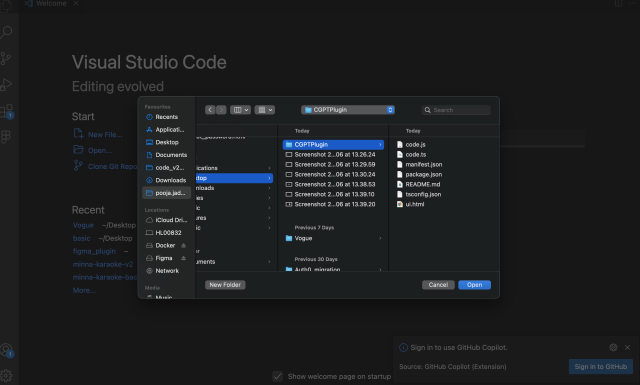Open the Extensions view icon
Screen dimensions: 640x385
pyautogui.click(x=7, y=111)
